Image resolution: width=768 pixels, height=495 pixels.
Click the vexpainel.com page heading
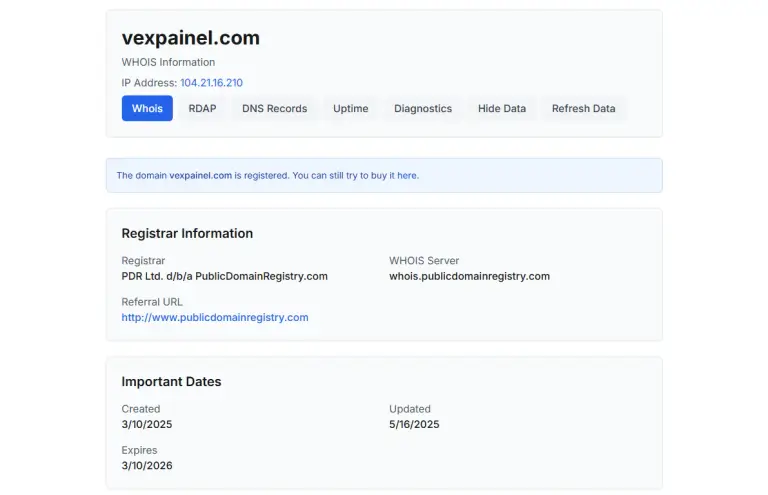coord(191,38)
